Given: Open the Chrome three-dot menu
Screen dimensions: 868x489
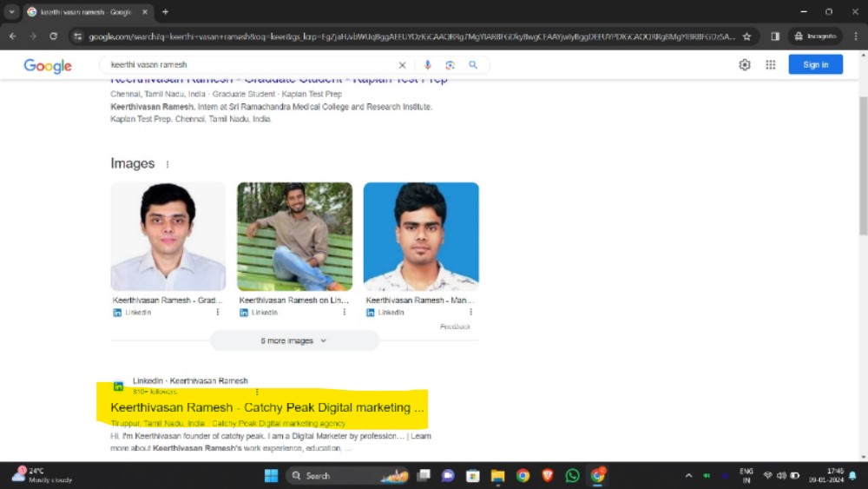Looking at the screenshot, I should tap(856, 36).
